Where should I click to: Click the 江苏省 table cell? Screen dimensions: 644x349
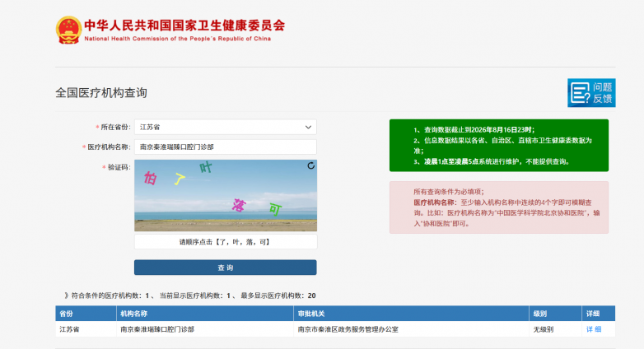tap(86, 329)
